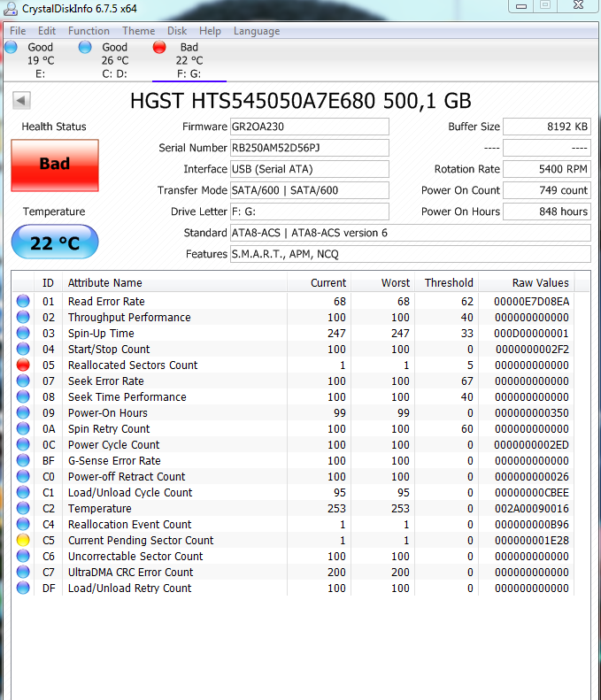The width and height of the screenshot is (601, 700).
Task: Click the blue status icon beside Read Error Rate
Action: (x=23, y=301)
